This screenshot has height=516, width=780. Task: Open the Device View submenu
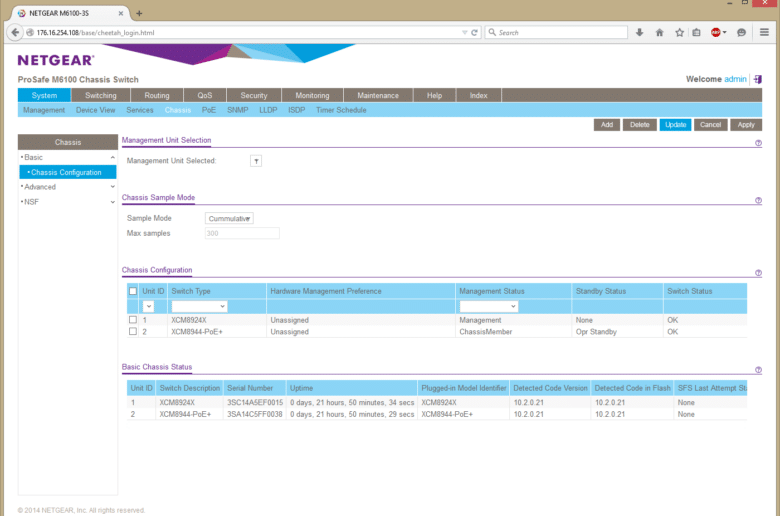96,110
